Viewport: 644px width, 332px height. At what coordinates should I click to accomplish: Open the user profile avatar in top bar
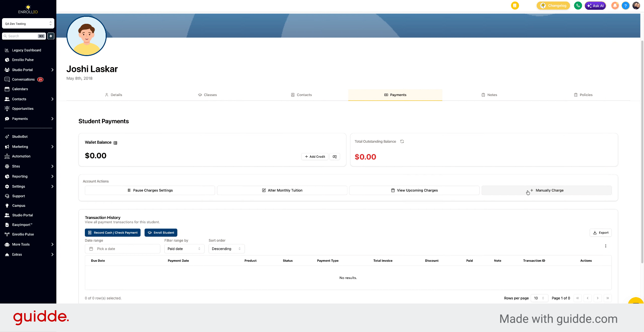636,5
